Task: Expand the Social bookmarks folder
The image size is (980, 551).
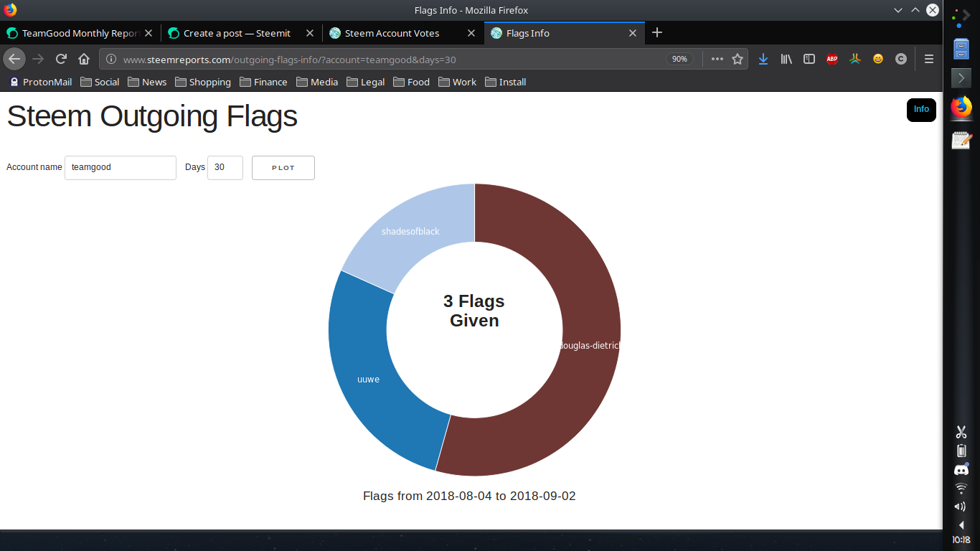Action: [x=100, y=82]
